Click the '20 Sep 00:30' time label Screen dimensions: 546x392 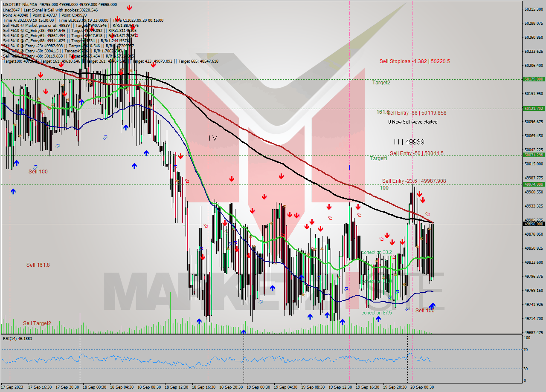tap(422, 387)
